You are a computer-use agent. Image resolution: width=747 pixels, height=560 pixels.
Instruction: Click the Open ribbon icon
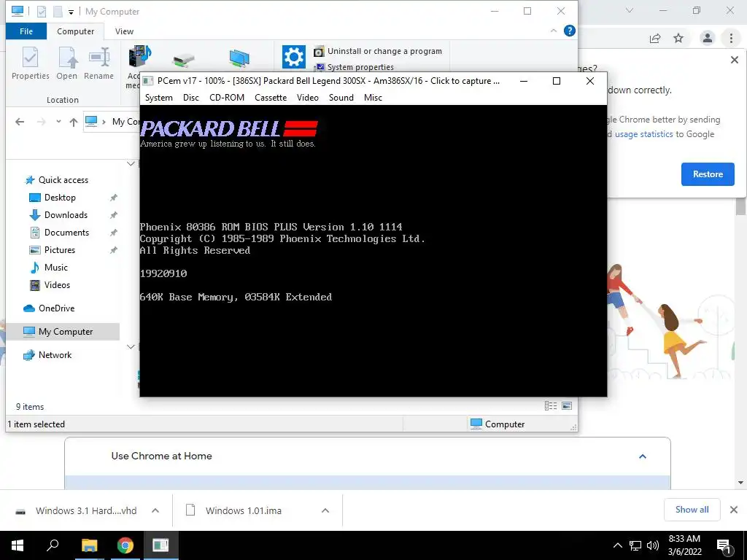point(66,63)
